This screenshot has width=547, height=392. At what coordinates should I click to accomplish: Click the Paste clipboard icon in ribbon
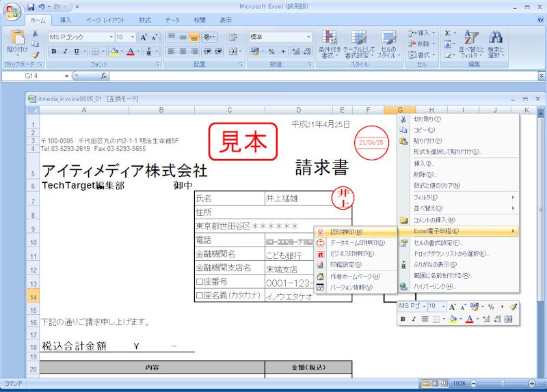click(17, 37)
